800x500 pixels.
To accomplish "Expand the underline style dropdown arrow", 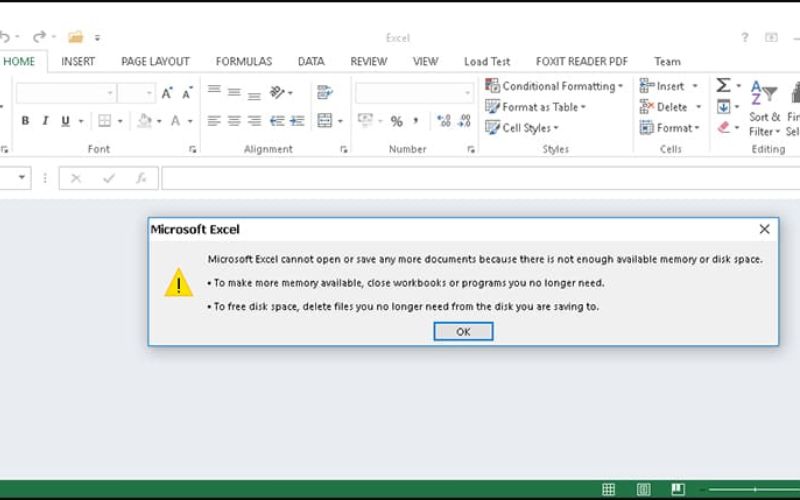I will [81, 121].
